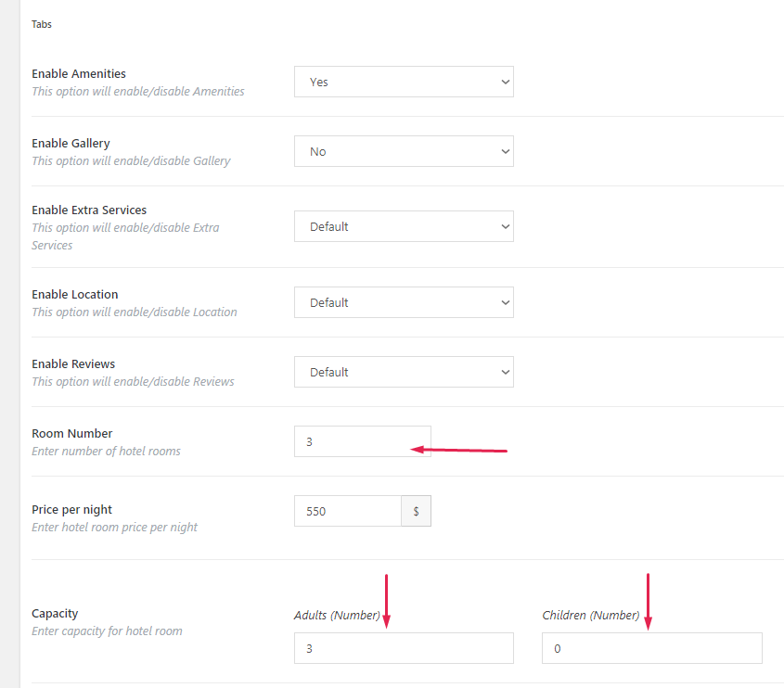Expand the Enable Location dropdown
Screen dimensions: 784x688
pyautogui.click(x=404, y=302)
